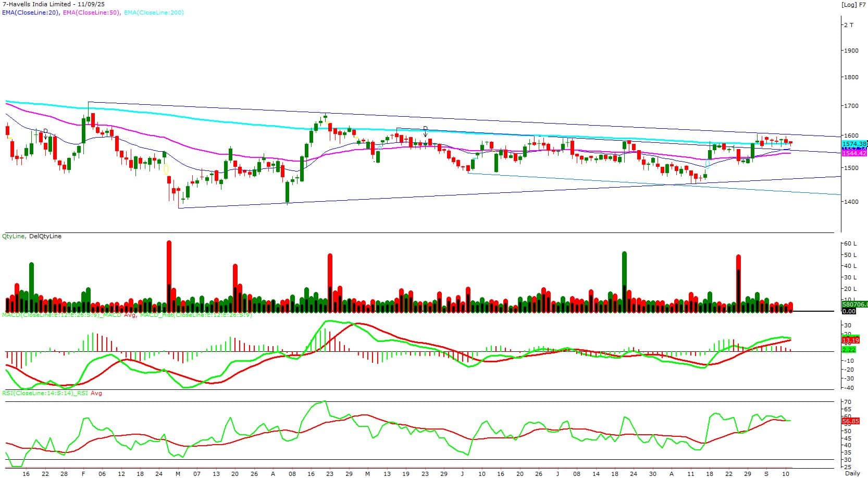Click the 1700 price axis label
This screenshot has height=478, width=868.
851,106
